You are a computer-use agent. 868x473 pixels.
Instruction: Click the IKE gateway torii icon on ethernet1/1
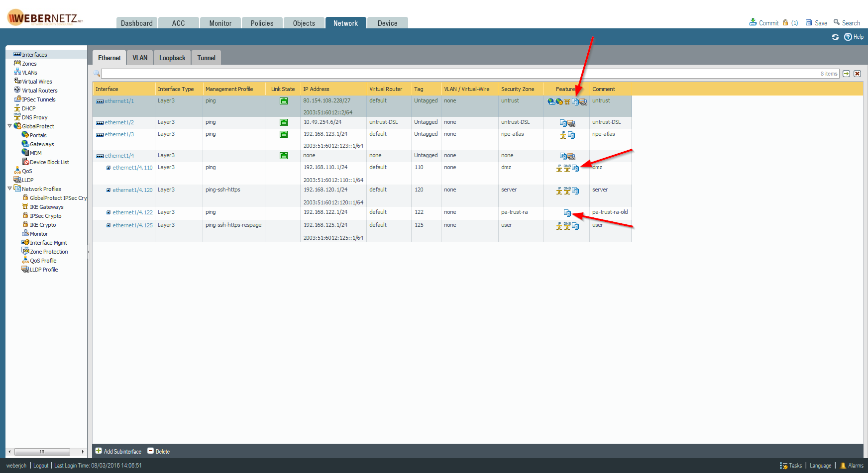pos(567,101)
